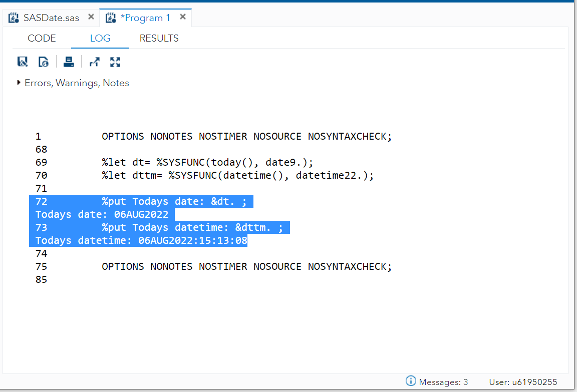Click the program icon on SASDate.sas tab
Image resolution: width=577 pixels, height=392 pixels.
click(x=13, y=17)
